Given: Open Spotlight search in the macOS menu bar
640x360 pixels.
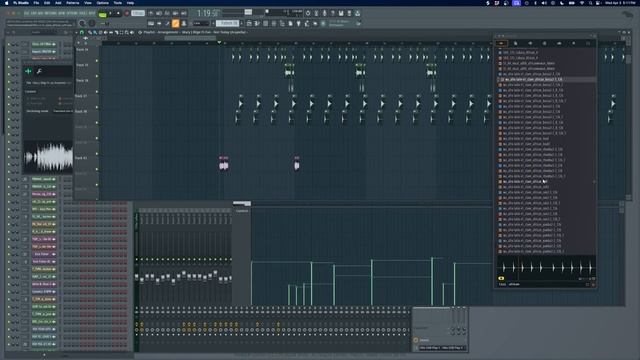Looking at the screenshot, I should point(590,2).
